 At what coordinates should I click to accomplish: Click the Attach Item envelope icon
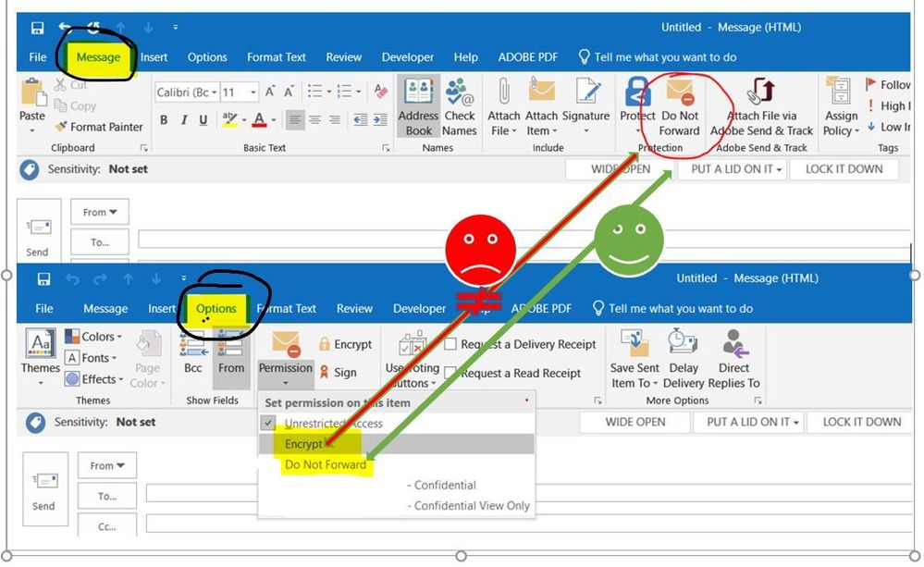(x=542, y=91)
